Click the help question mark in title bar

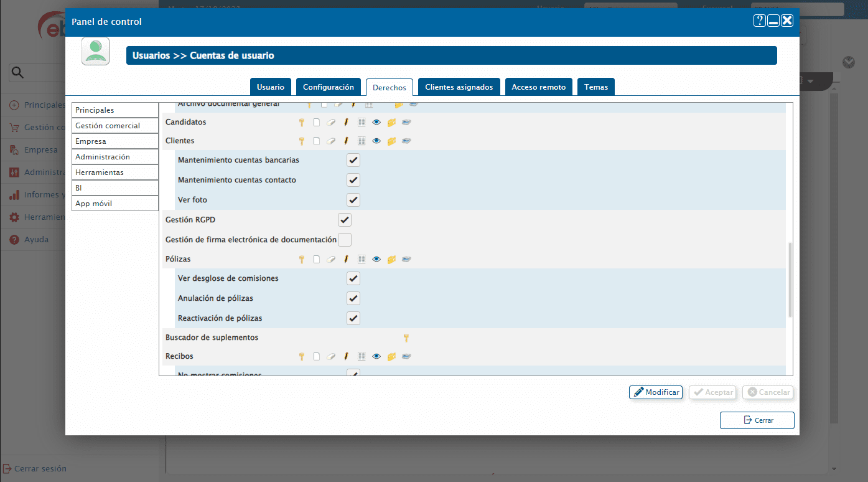759,21
